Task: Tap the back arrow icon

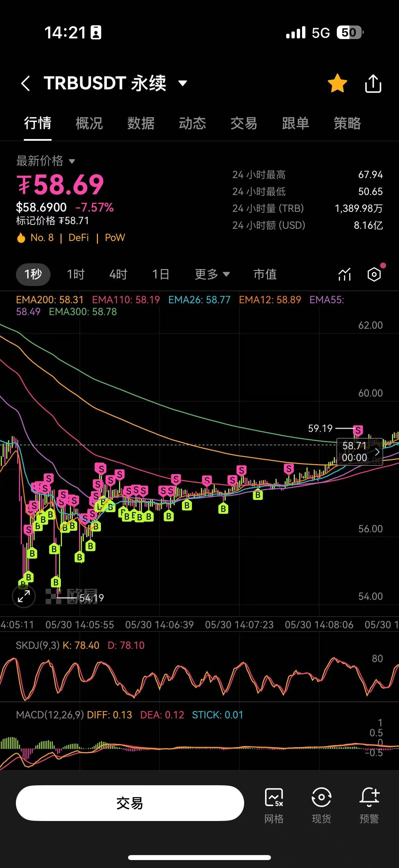Action: 25,83
